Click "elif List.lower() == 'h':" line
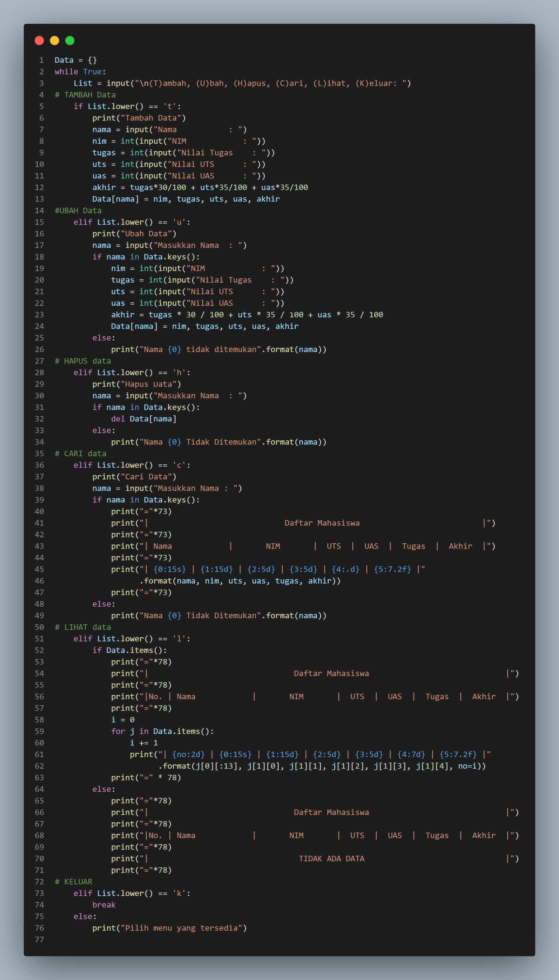559x980 pixels. tap(132, 372)
